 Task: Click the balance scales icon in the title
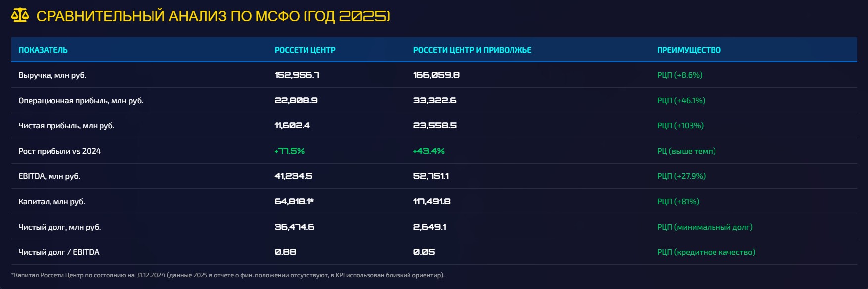[20, 16]
